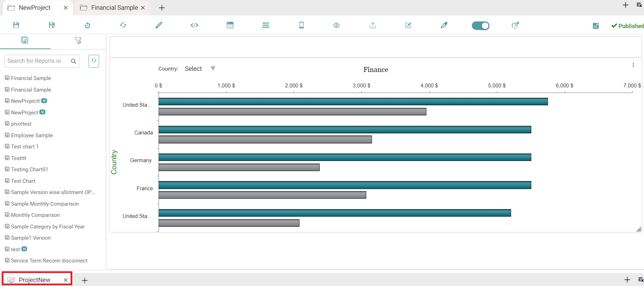Click the Save As disk icon
644x286 pixels.
(x=52, y=25)
